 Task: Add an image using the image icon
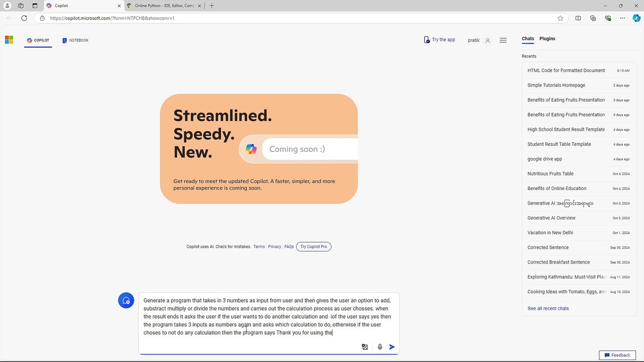coord(365,347)
